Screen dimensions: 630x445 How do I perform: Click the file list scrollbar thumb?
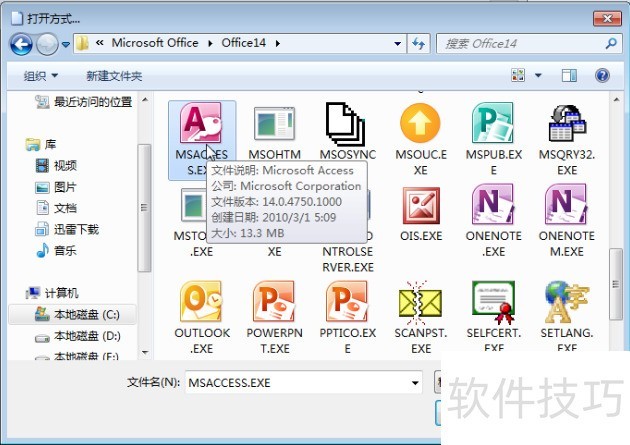click(x=615, y=284)
